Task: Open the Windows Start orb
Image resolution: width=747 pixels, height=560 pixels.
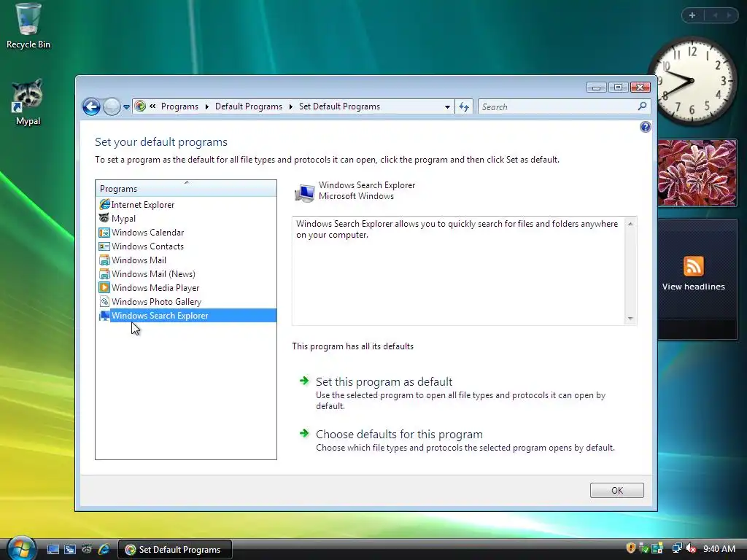Action: tap(20, 548)
